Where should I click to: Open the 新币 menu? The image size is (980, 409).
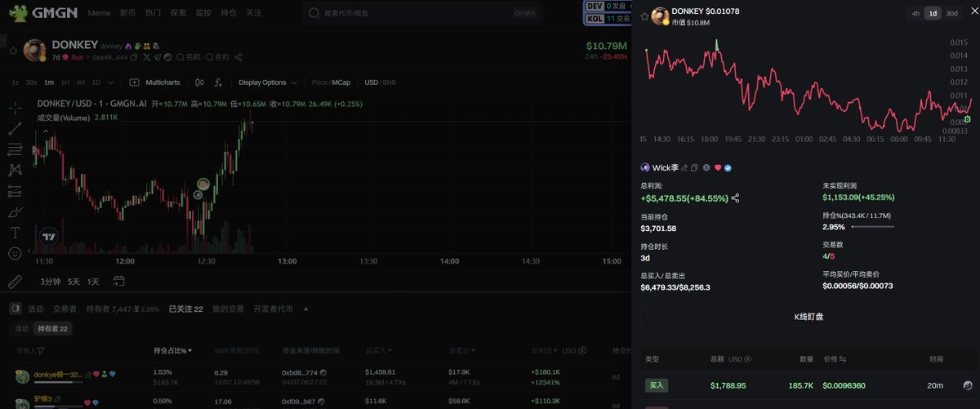click(128, 13)
